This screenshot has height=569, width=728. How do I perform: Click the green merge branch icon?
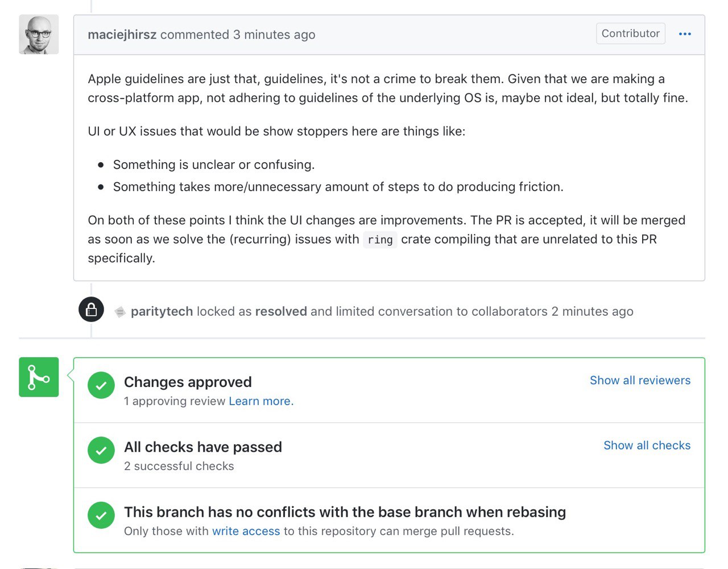tap(39, 377)
